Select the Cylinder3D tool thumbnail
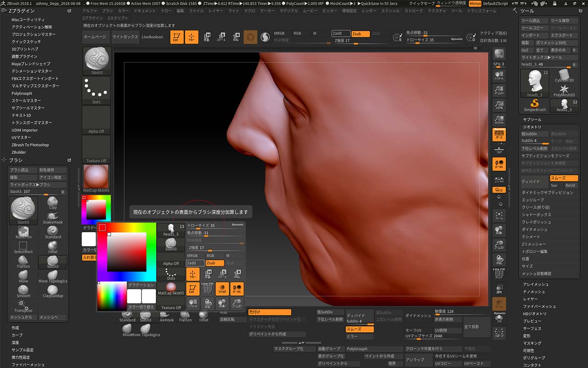The width and height of the screenshot is (588, 368). [564, 76]
